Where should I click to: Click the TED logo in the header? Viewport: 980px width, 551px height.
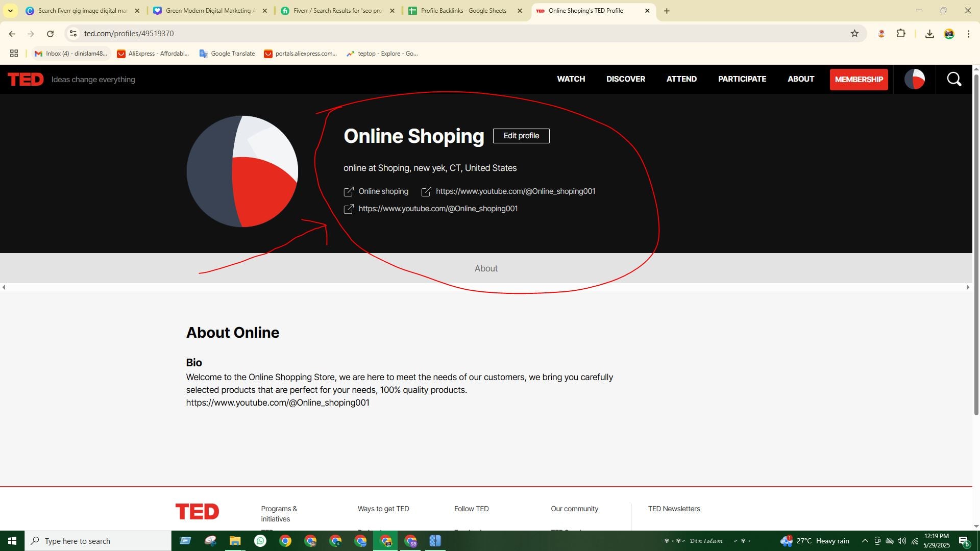pos(26,80)
